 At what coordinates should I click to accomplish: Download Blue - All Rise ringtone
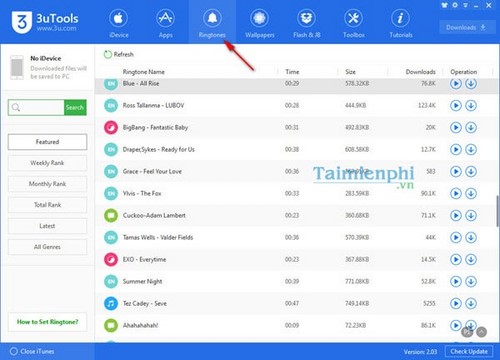[471, 84]
